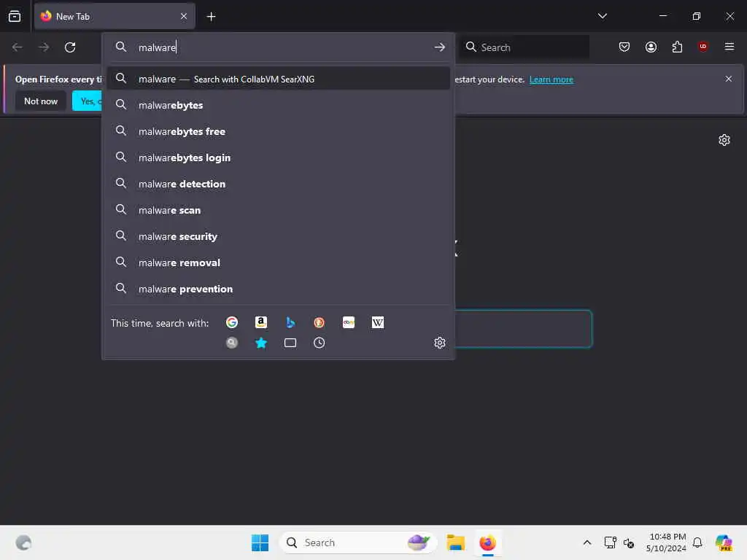Open the Windows Start menu
747x560 pixels.
[x=260, y=542]
